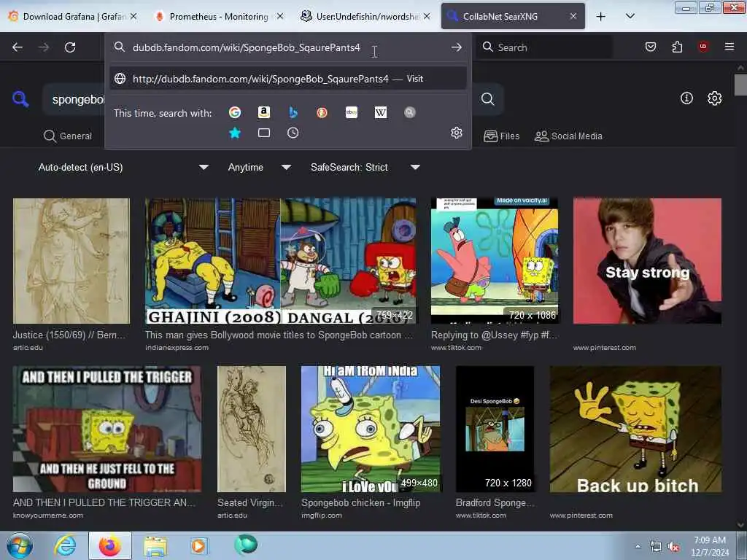This screenshot has height=560, width=747.
Task: Open the Anytime time range dropdown
Action: 260,167
